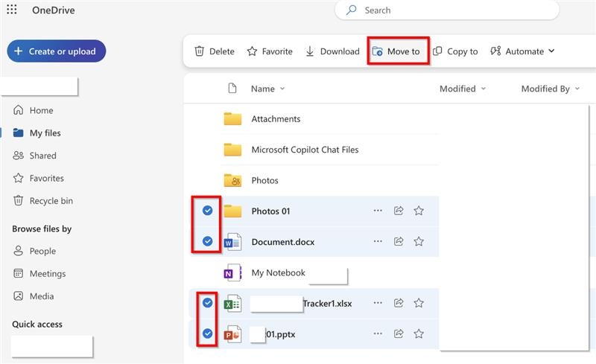Click the search magnifier icon
Viewport: 596px width, 364px height.
(351, 10)
